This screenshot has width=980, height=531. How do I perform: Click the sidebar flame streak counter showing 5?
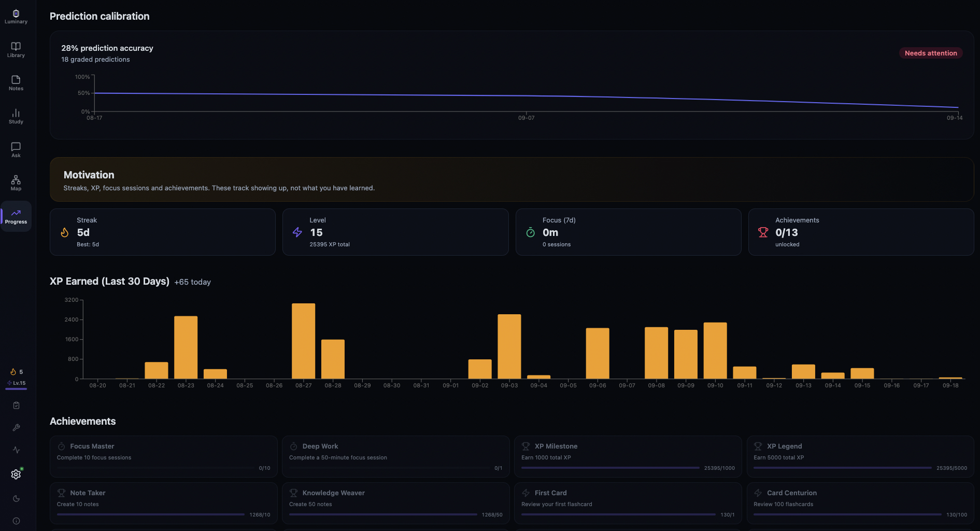[x=17, y=372]
